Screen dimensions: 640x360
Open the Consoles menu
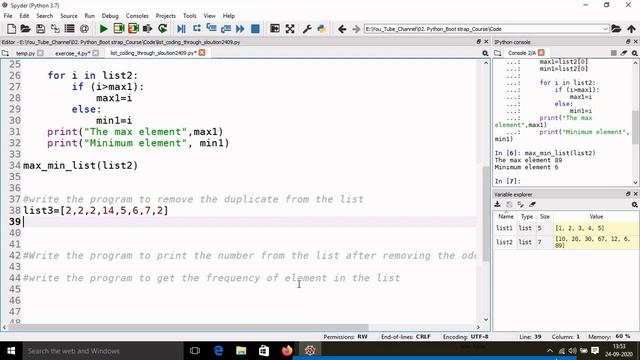pos(137,16)
